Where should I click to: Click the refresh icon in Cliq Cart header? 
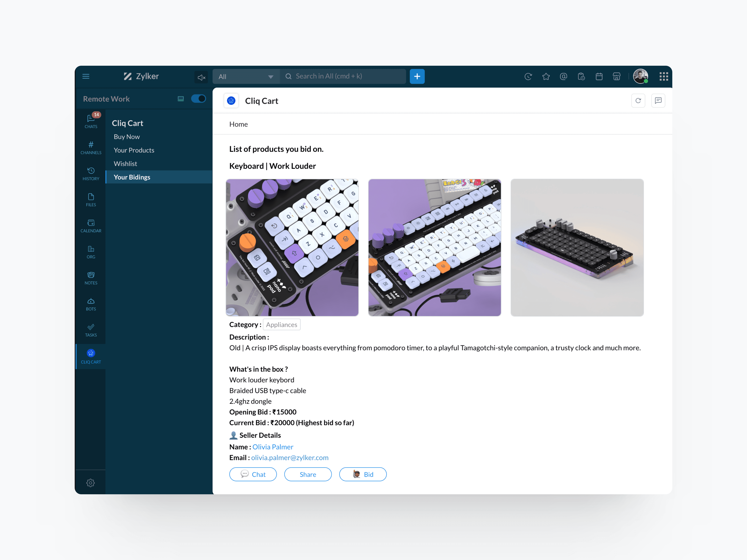click(x=638, y=101)
